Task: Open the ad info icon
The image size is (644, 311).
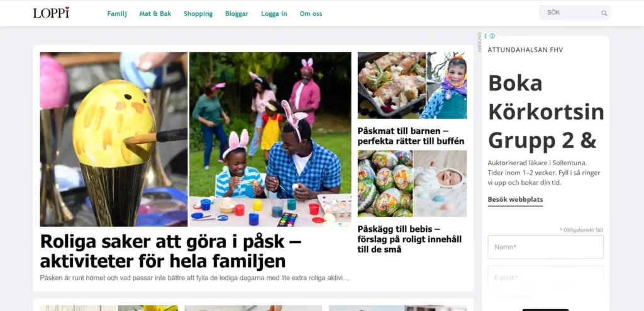Action: (492, 36)
